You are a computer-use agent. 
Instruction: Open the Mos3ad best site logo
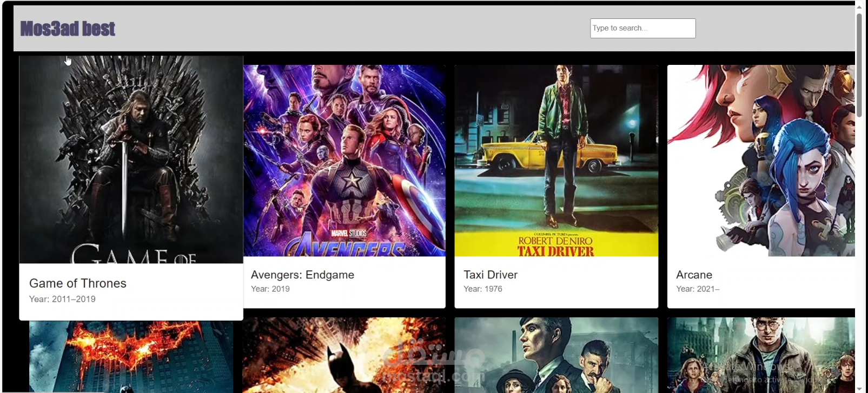coord(68,29)
